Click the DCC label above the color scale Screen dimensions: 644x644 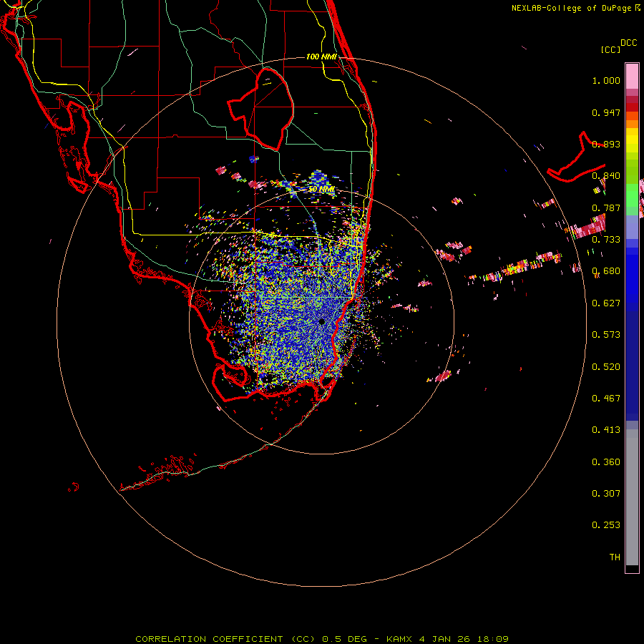click(x=628, y=42)
